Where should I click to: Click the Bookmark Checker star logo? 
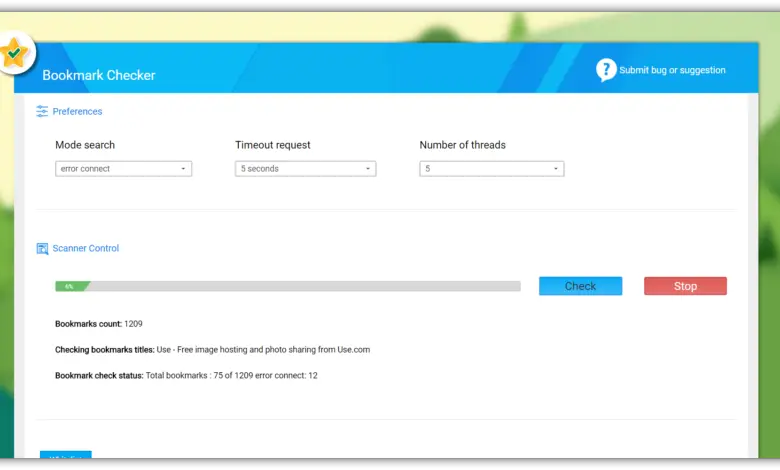click(x=14, y=52)
